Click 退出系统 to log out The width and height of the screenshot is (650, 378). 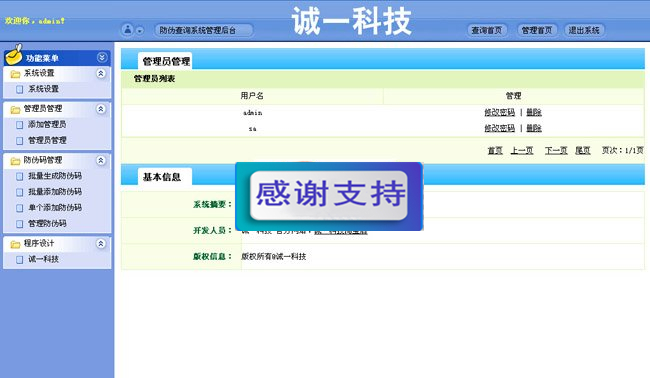(584, 30)
